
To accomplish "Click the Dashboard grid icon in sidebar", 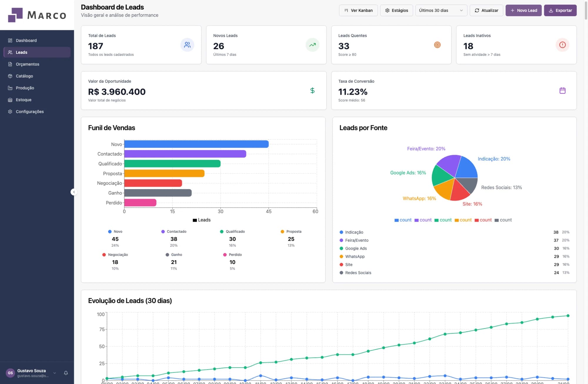I will 10,40.
